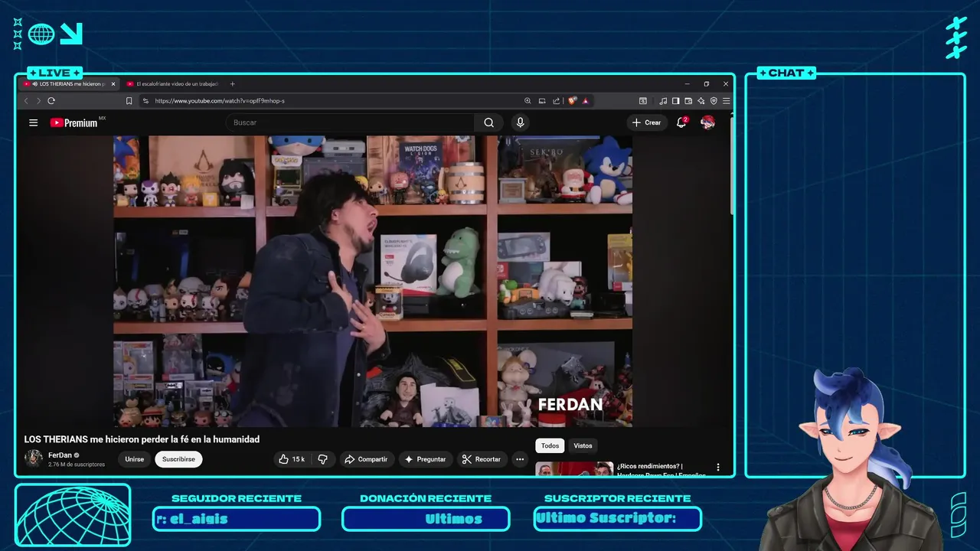This screenshot has width=980, height=551.
Task: Open the browser music note playlist icon
Action: [x=663, y=101]
